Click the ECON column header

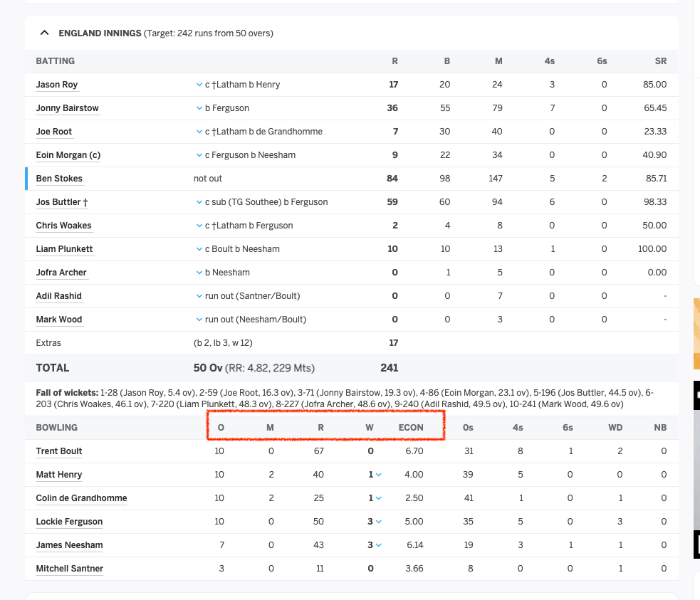(411, 427)
